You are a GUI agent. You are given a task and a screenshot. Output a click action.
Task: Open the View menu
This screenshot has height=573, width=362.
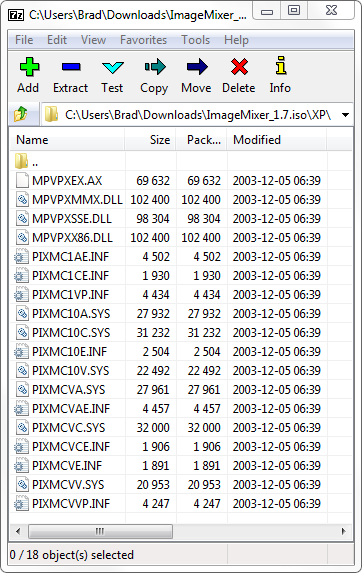[94, 39]
